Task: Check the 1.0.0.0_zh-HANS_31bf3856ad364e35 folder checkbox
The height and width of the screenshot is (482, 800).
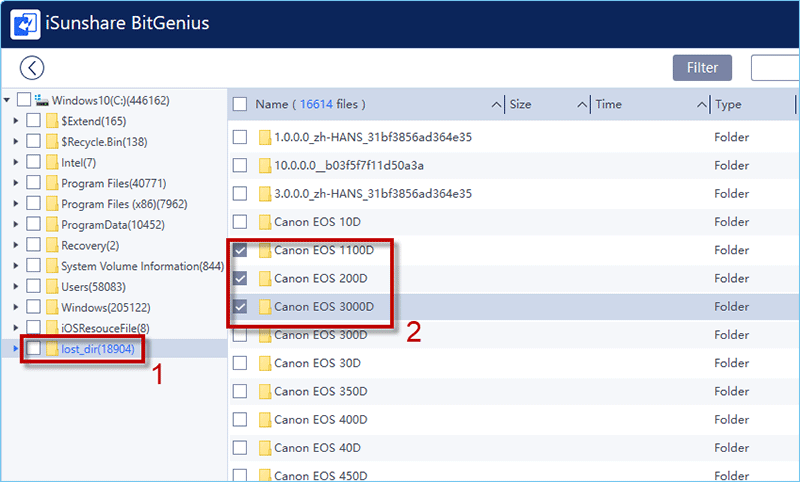Action: click(x=240, y=137)
